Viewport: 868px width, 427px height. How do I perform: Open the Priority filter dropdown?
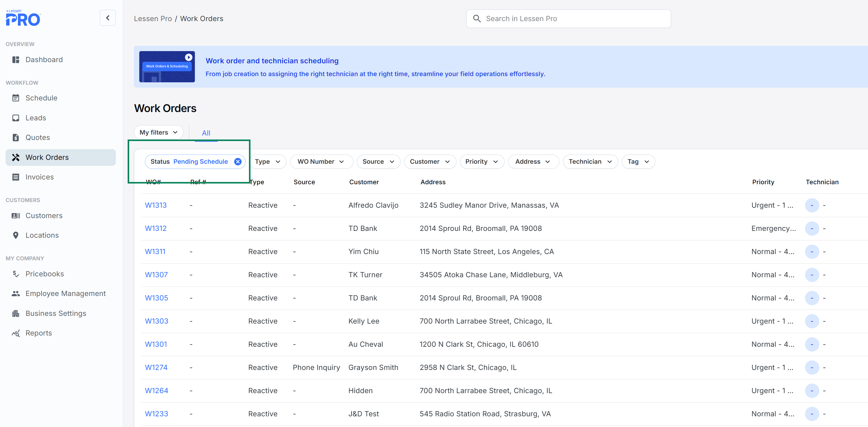click(x=481, y=162)
